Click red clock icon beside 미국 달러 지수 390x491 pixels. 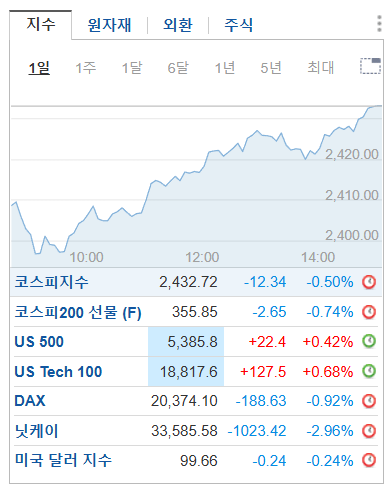click(369, 460)
